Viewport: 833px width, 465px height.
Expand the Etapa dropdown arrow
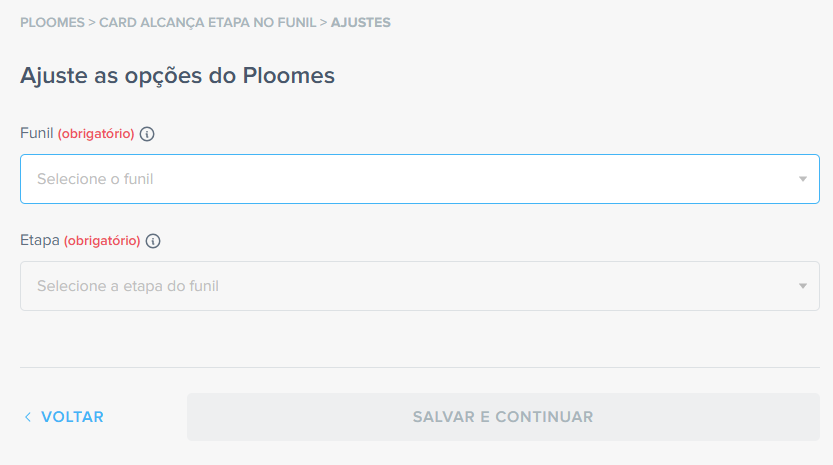[802, 287]
